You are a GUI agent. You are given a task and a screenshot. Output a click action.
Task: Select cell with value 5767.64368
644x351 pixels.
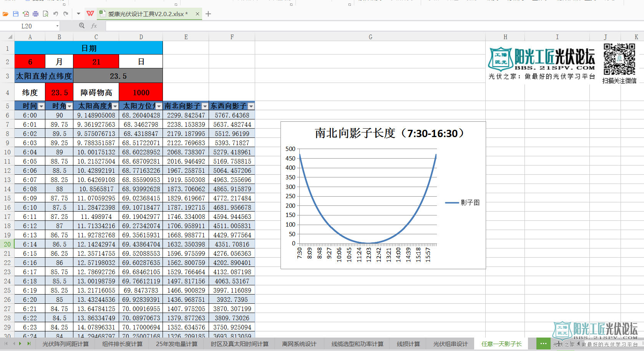click(232, 115)
